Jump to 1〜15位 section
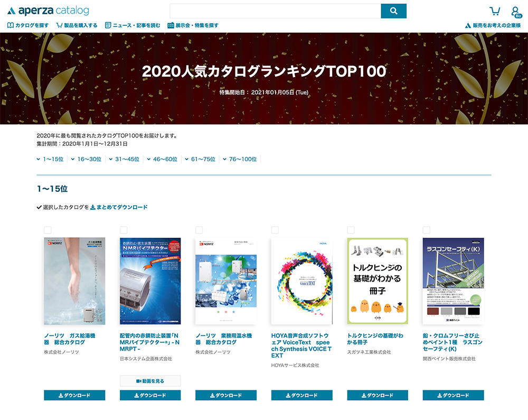528x420 pixels. (x=50, y=159)
